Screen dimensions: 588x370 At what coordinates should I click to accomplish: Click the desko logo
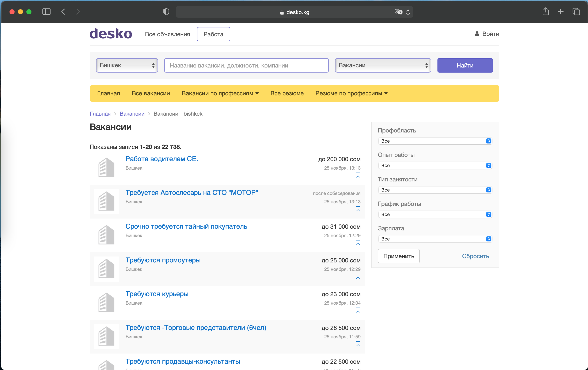111,33
